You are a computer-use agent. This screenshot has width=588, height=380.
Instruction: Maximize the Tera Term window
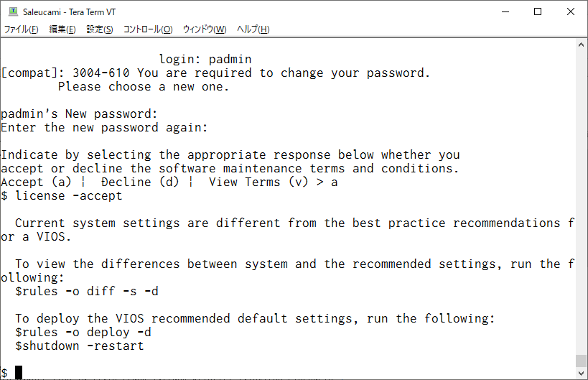(538, 11)
